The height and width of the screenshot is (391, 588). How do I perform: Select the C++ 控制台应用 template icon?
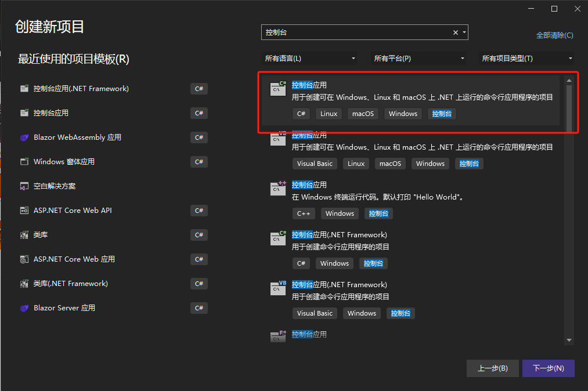coord(277,189)
